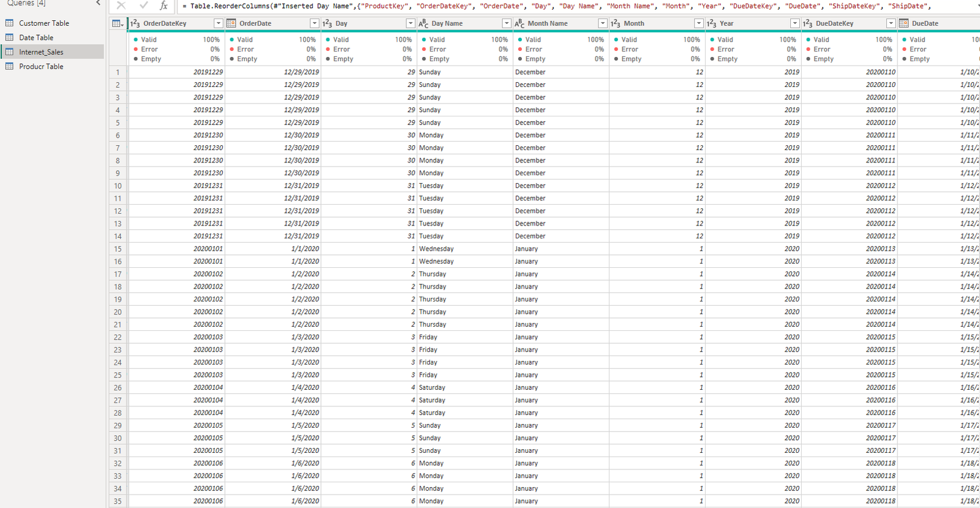Confirm formula with checkmark icon

(x=143, y=6)
